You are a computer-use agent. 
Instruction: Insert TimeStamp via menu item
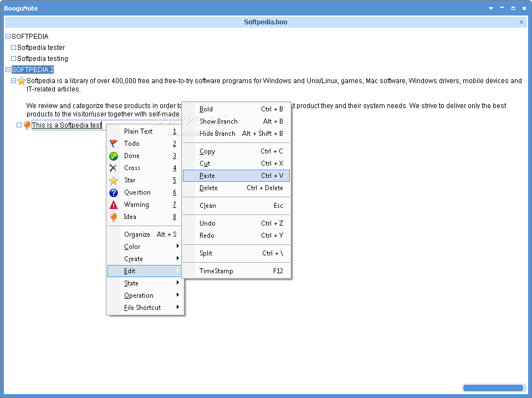tap(237, 271)
